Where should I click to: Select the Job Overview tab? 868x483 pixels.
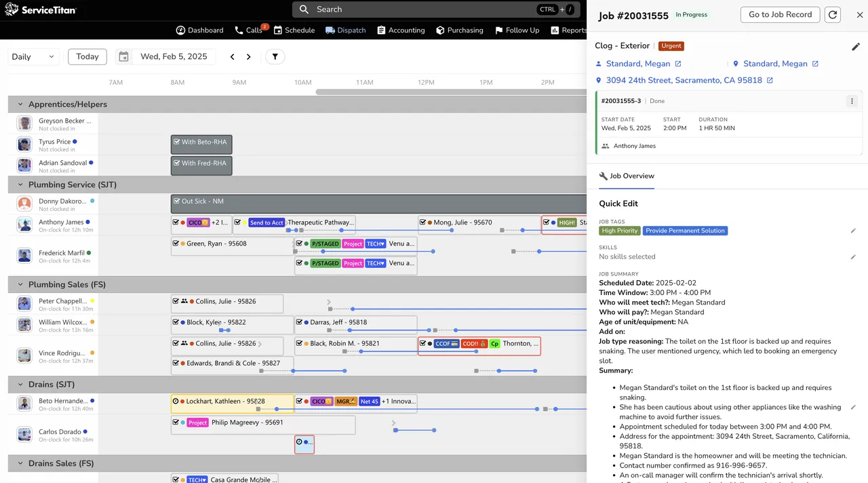tap(627, 176)
